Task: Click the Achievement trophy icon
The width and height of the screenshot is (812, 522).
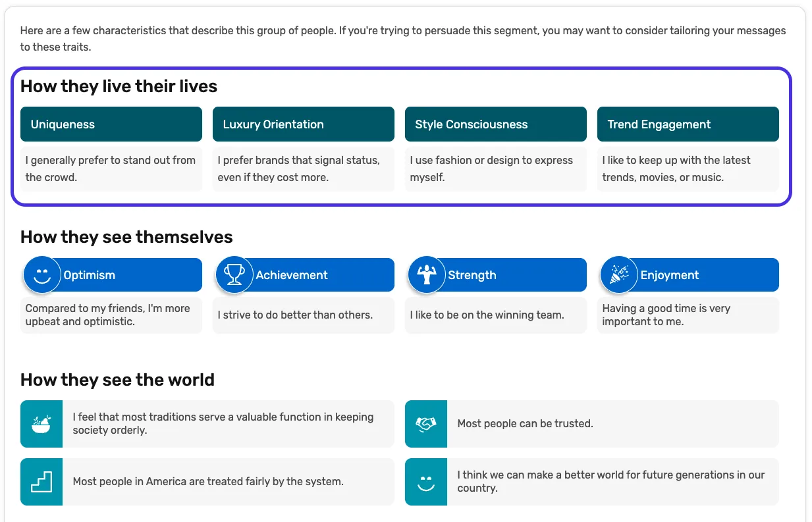Action: (234, 274)
